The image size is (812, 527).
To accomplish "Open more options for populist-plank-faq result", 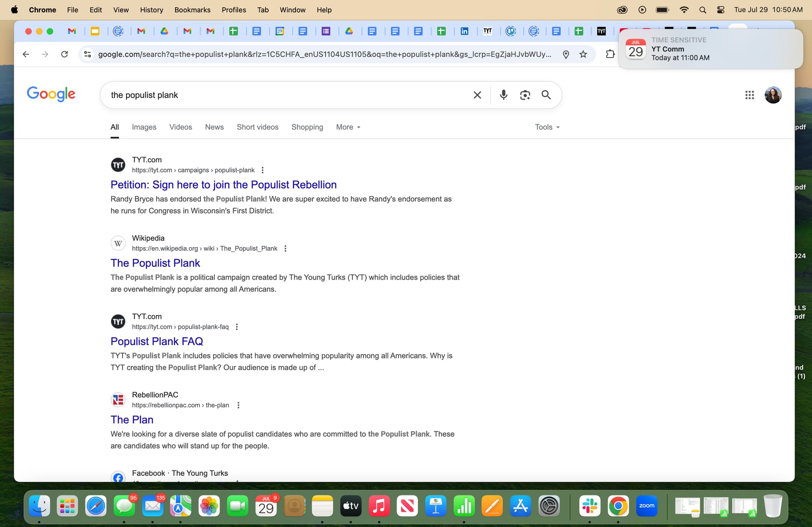I will tap(237, 327).
